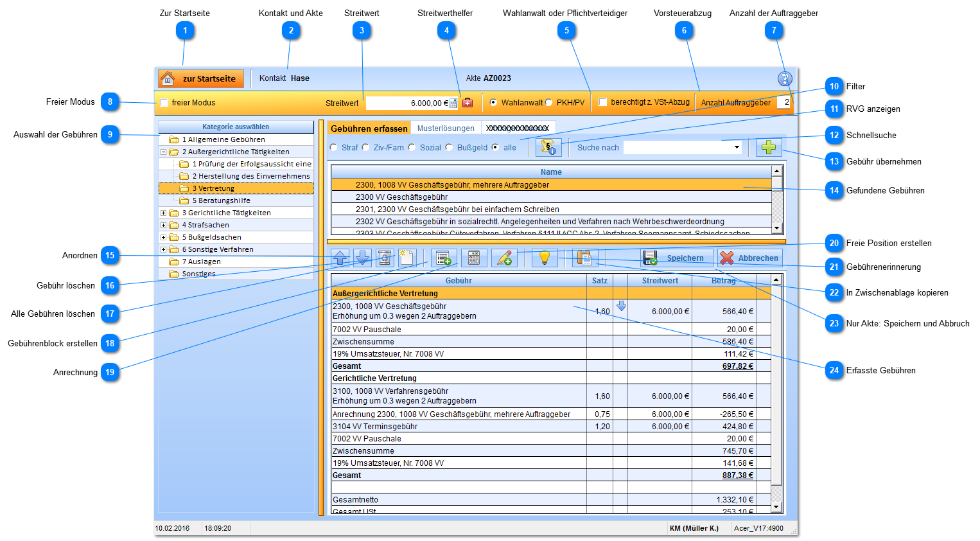Expand 5 Bußgeldsachen tree node
Viewport: 980px width, 541px height.
163,237
